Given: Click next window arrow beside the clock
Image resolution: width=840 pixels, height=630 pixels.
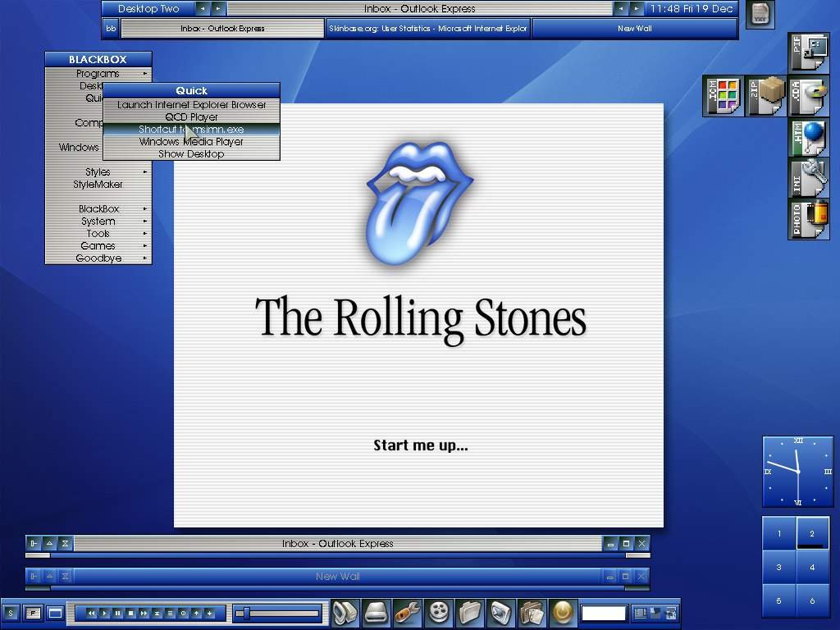Looking at the screenshot, I should 636,8.
